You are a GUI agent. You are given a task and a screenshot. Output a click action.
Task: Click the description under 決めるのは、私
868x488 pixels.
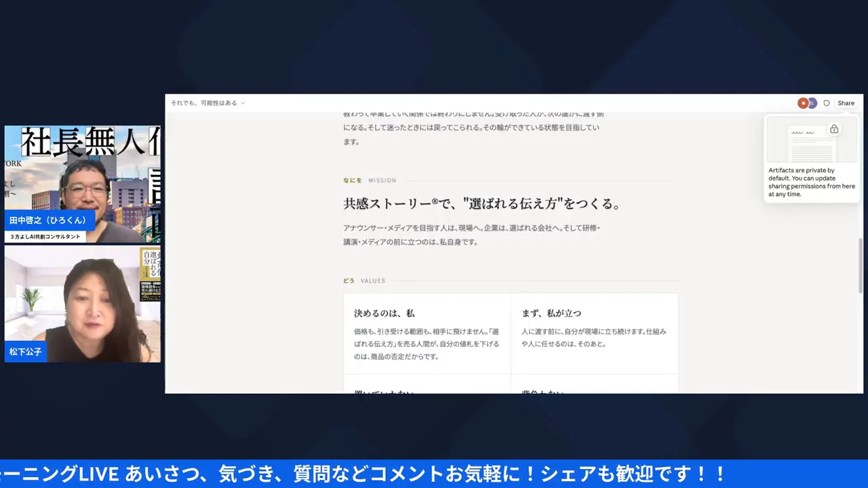click(427, 344)
